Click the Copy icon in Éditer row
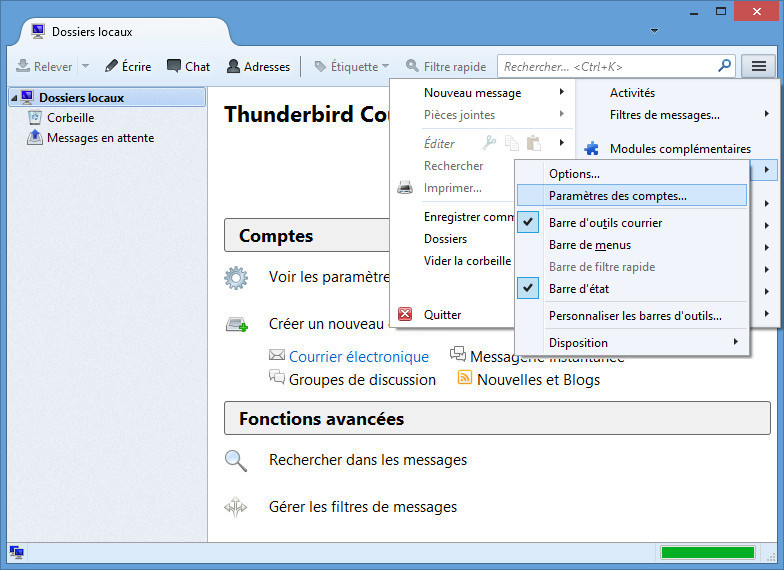Screen dimensions: 784x570 click(x=512, y=144)
